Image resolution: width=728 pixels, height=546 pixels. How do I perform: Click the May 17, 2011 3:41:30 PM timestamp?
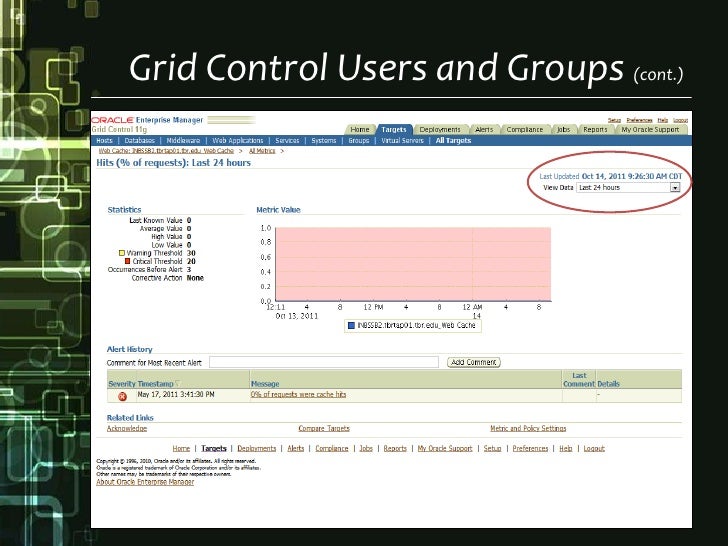176,395
